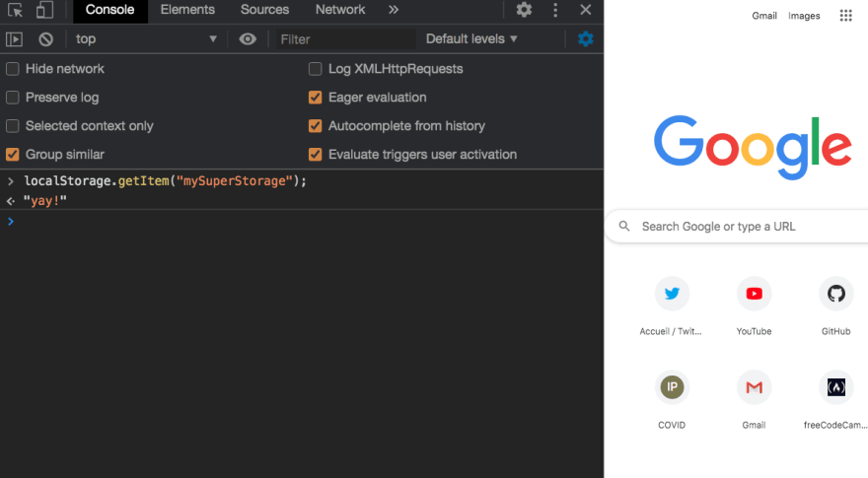The image size is (868, 478).
Task: Uncheck Evaluate triggers user activation
Action: (315, 155)
